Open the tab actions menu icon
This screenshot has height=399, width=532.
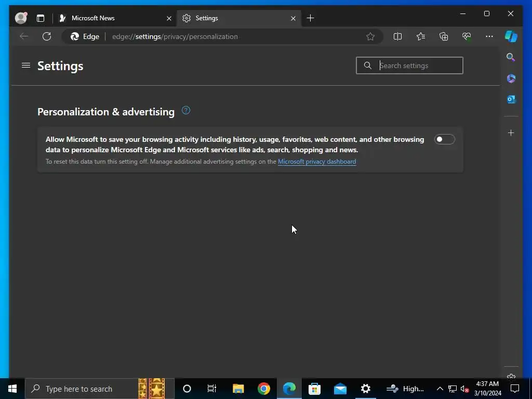coord(41,18)
